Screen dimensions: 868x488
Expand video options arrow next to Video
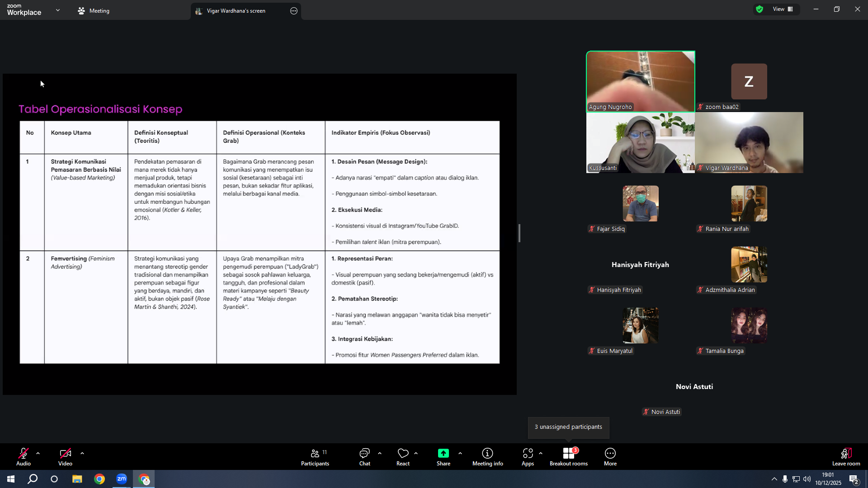pyautogui.click(x=82, y=453)
